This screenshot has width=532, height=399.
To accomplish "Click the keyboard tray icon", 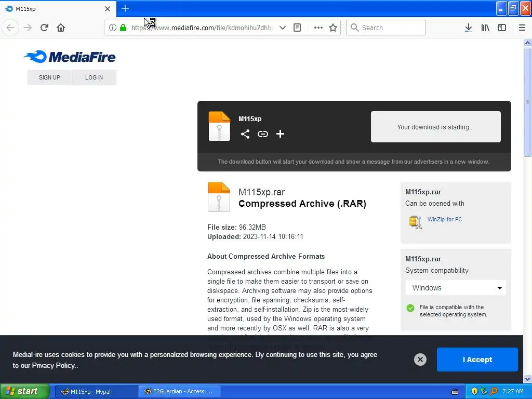I will (455, 392).
